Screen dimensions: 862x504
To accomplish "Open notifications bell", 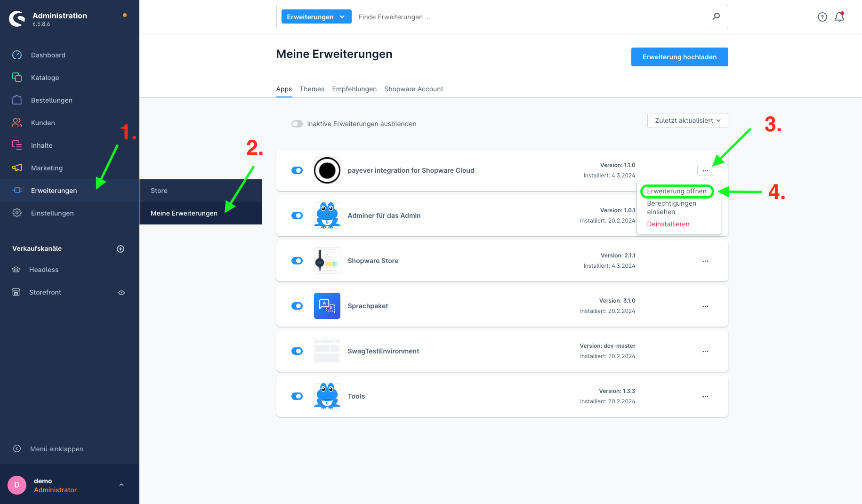I will tap(839, 17).
